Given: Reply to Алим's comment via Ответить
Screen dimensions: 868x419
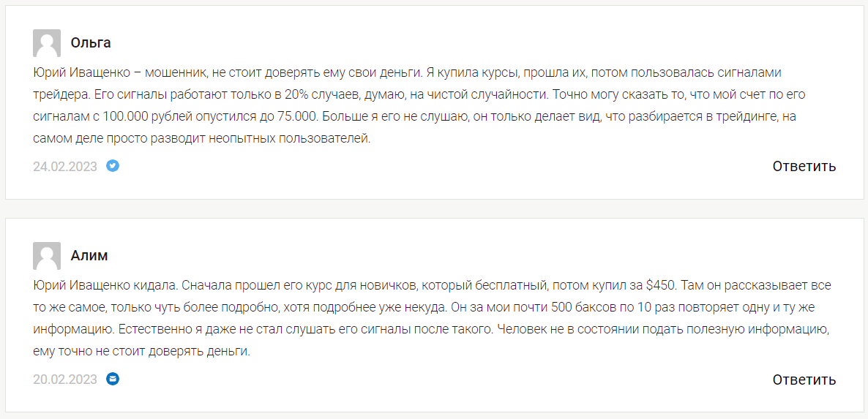Looking at the screenshot, I should pos(804,380).
